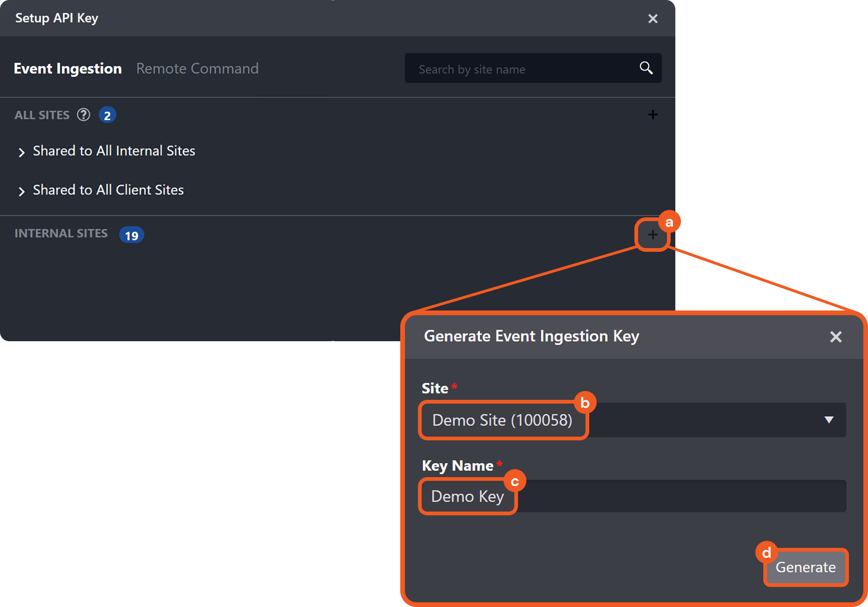The image size is (868, 607).
Task: Click the search magnifier icon
Action: [646, 68]
